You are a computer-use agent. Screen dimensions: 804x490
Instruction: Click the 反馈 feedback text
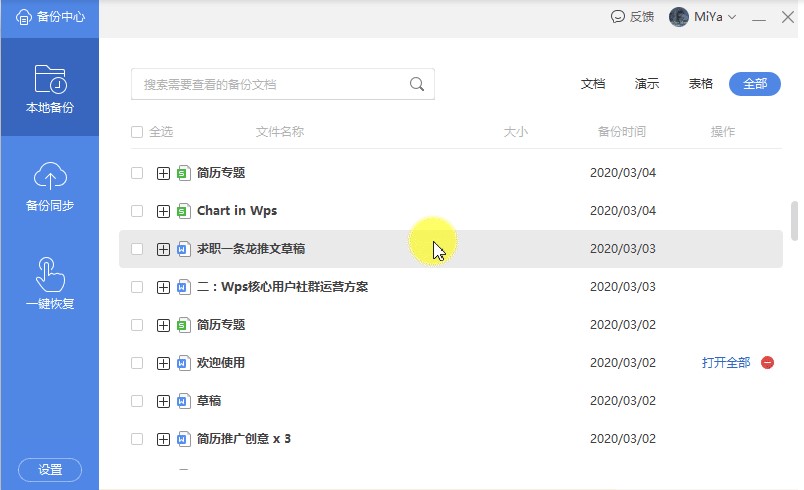pyautogui.click(x=641, y=17)
